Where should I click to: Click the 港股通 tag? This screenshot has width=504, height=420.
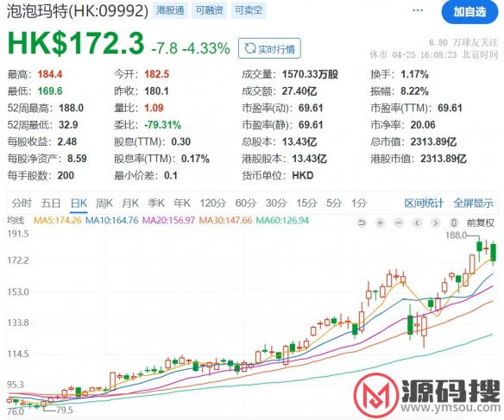(170, 10)
